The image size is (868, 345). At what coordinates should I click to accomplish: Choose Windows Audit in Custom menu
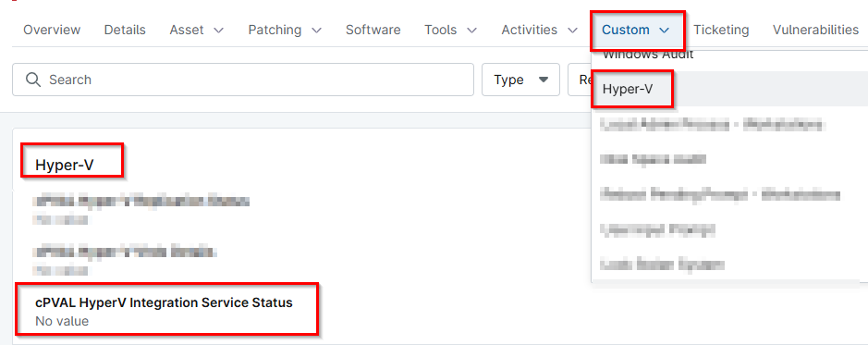coord(648,55)
